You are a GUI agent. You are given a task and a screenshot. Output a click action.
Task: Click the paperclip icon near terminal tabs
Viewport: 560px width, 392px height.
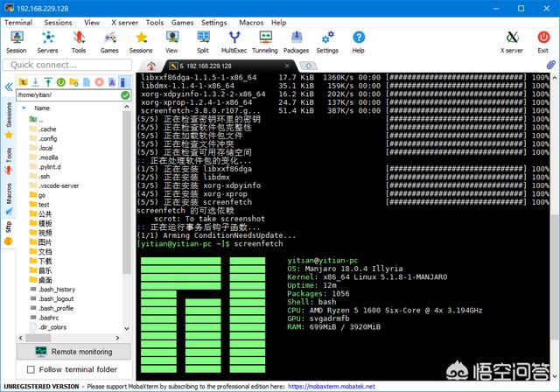550,65
